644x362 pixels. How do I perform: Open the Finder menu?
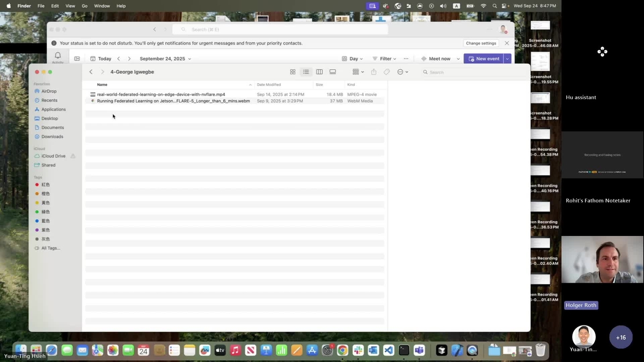point(24,6)
